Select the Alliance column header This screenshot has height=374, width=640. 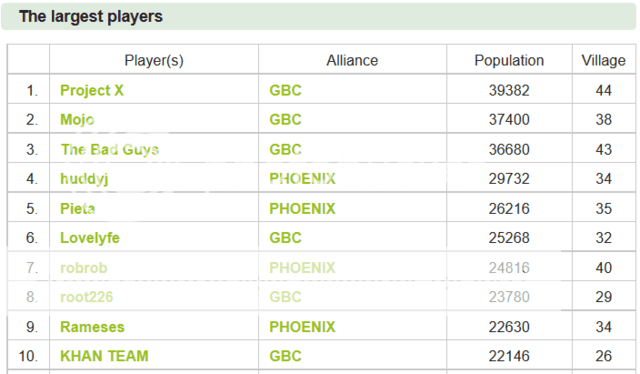[352, 60]
